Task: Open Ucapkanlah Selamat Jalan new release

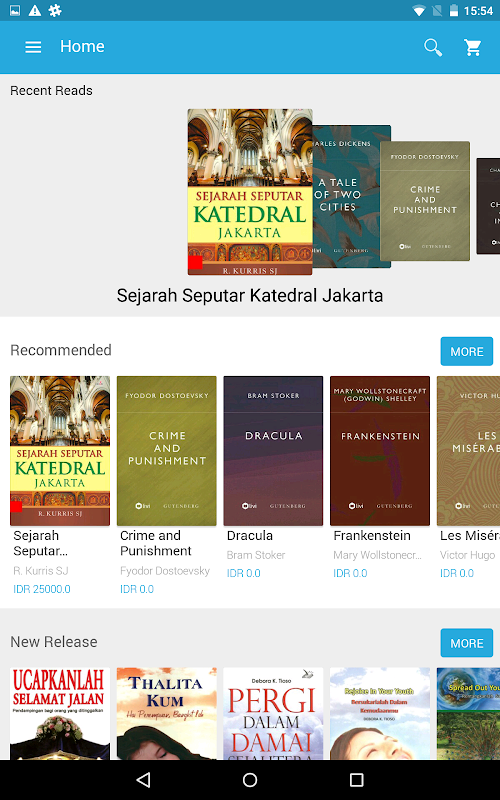Action: point(60,714)
